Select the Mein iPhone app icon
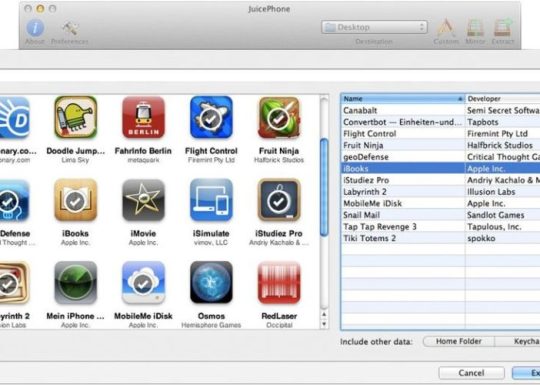This screenshot has height=385, width=540. (x=75, y=282)
